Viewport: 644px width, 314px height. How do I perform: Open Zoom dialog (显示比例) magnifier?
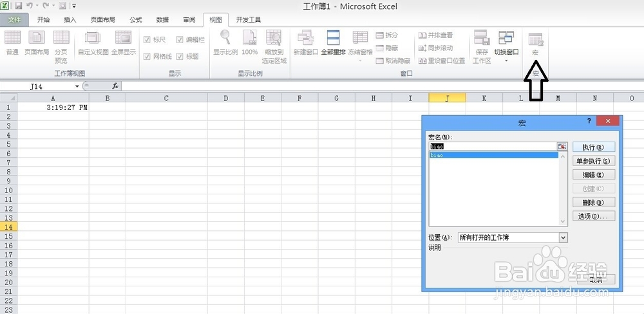tap(225, 42)
